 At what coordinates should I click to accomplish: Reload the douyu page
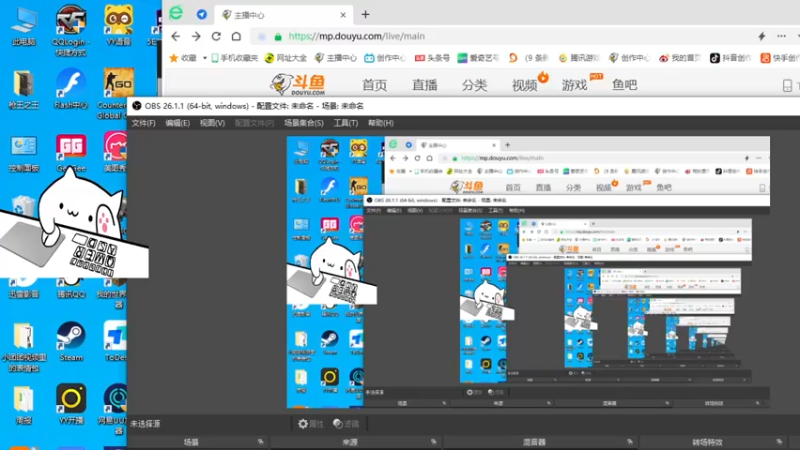[x=216, y=36]
